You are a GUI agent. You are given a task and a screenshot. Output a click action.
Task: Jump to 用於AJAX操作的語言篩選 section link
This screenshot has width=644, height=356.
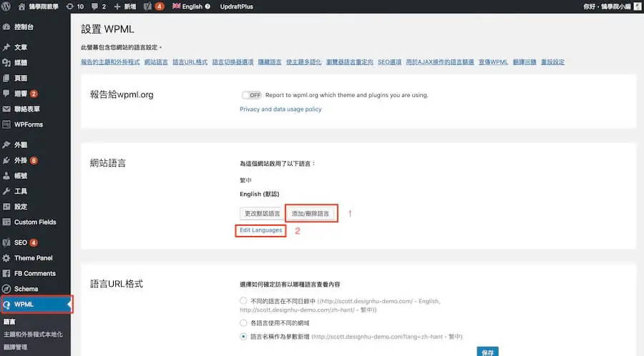coord(440,62)
